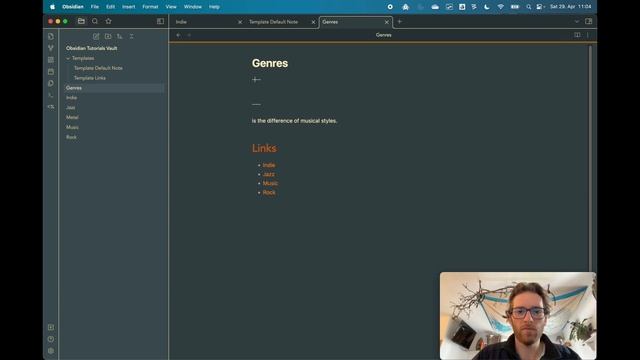Click the Genres note title heading
640x360 pixels.
270,63
